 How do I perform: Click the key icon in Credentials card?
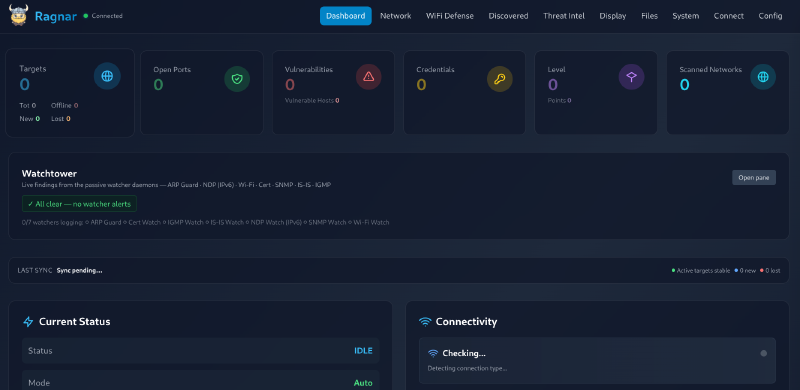coord(500,79)
